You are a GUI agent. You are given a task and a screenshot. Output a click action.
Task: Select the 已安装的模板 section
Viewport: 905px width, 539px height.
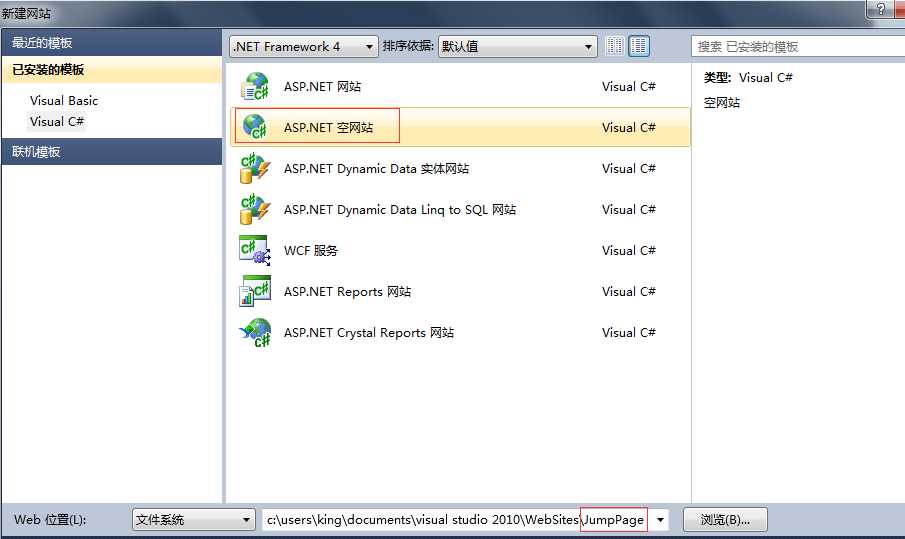[112, 70]
